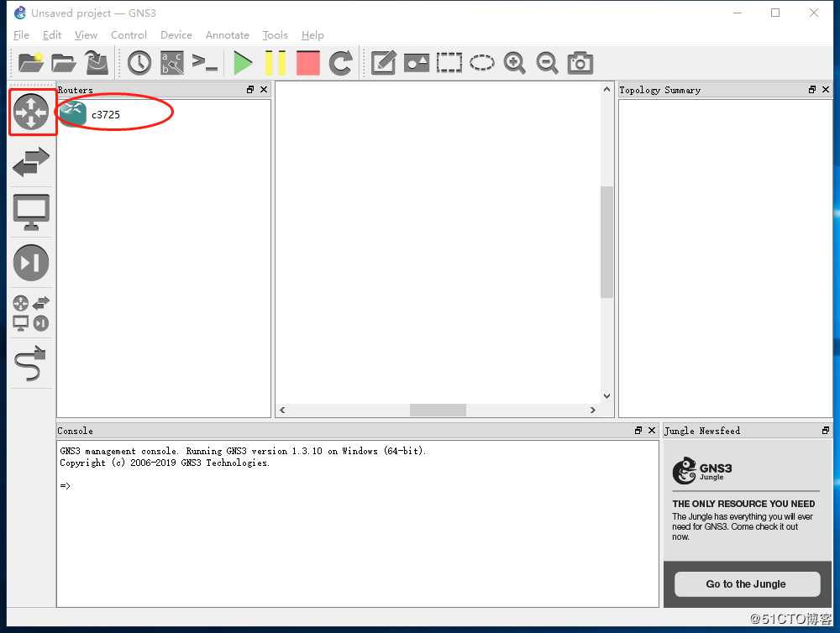
Task: Open the Annotate menu
Action: pyautogui.click(x=227, y=34)
